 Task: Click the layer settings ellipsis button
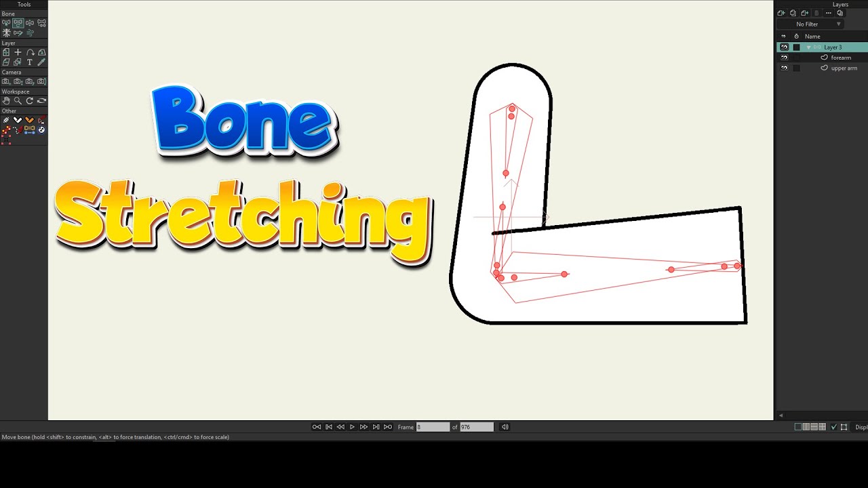click(829, 13)
